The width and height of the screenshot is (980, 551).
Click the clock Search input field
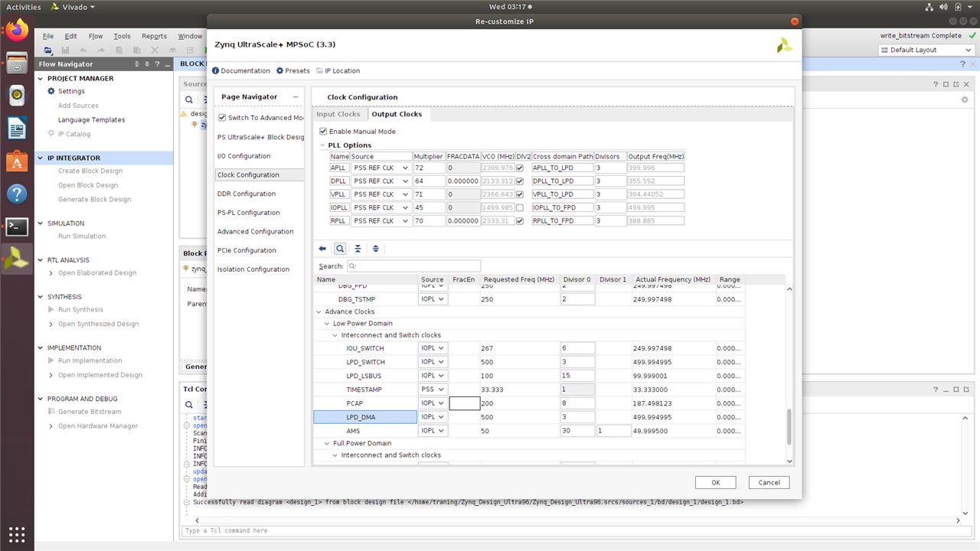click(413, 266)
